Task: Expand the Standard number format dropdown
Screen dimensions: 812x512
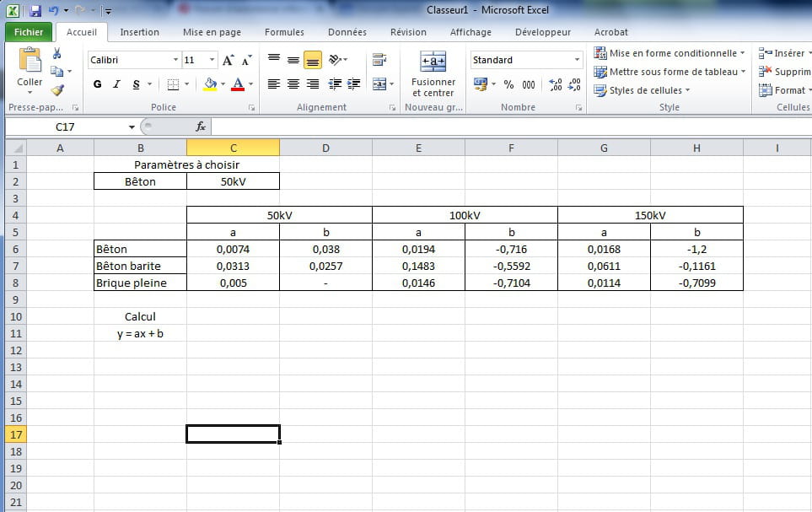Action: 577,60
